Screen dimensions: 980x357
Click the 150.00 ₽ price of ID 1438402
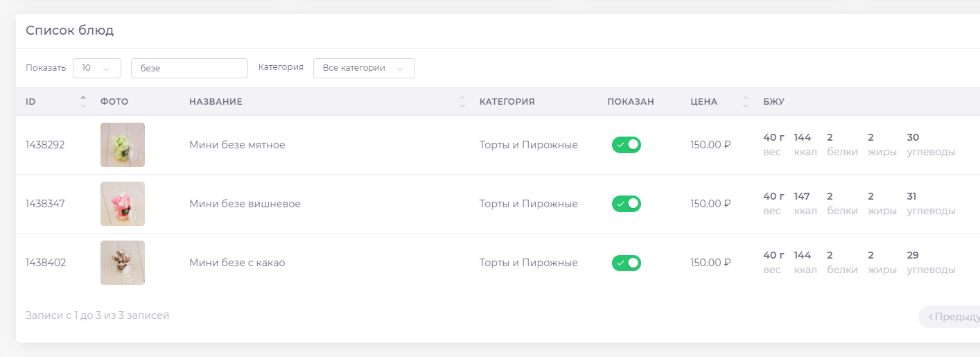pyautogui.click(x=710, y=263)
